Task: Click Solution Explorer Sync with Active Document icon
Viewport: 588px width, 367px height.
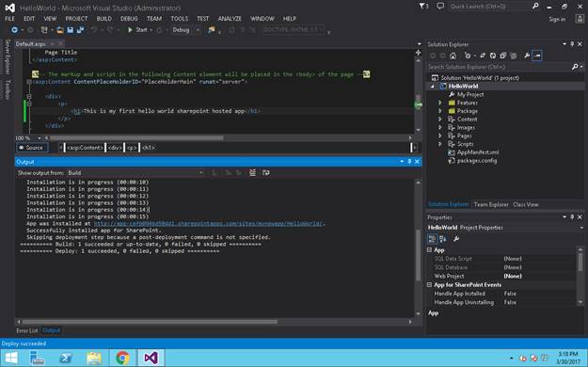Action: [483, 56]
